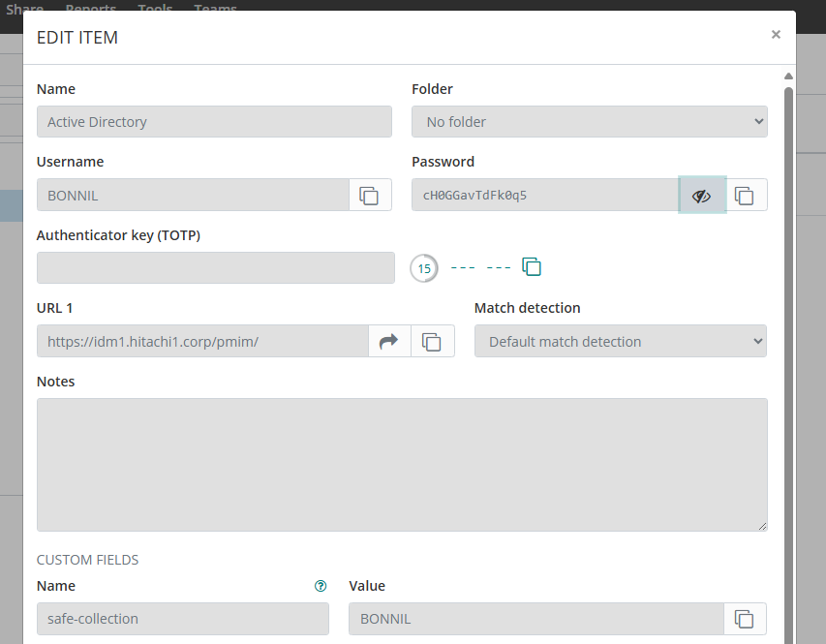Viewport: 826px width, 644px height.
Task: Click the TOTP countdown timer circle
Action: (424, 268)
